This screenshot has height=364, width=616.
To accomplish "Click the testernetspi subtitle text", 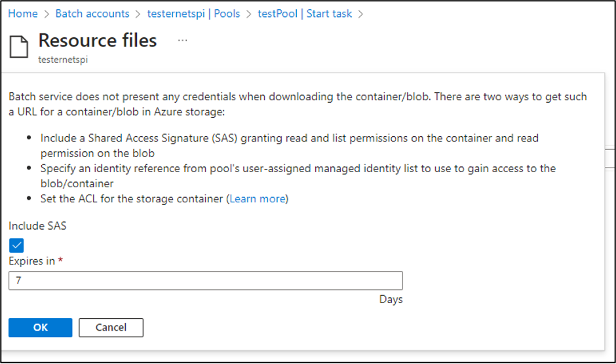I will (63, 60).
